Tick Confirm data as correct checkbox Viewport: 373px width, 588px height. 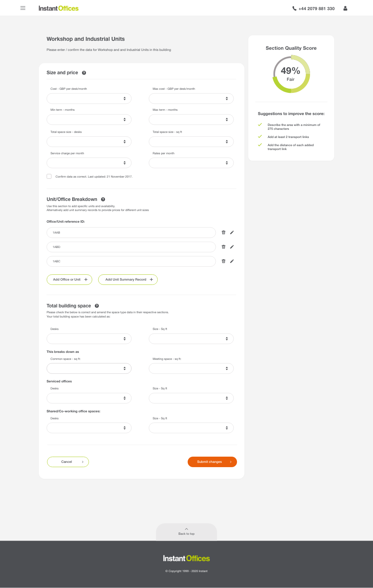(49, 176)
